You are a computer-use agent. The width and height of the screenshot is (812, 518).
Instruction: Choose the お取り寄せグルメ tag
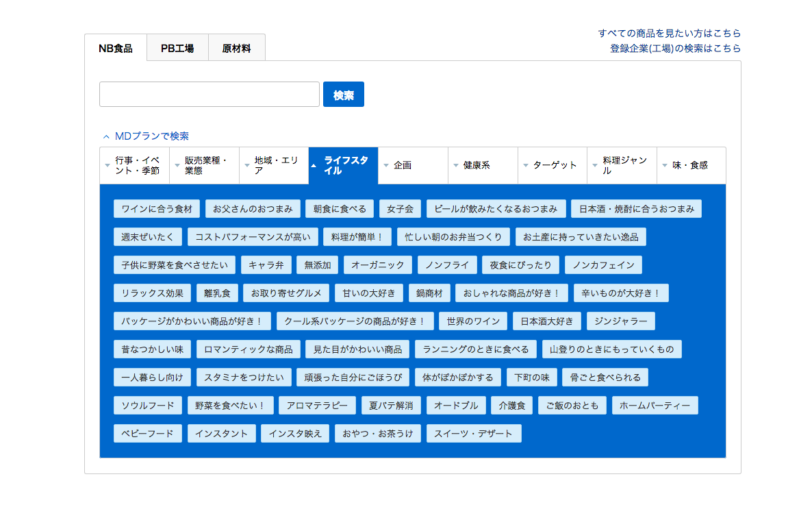pos(286,293)
